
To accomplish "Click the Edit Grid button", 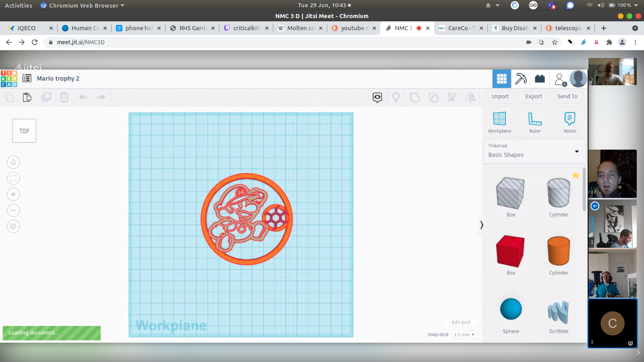I will point(461,322).
